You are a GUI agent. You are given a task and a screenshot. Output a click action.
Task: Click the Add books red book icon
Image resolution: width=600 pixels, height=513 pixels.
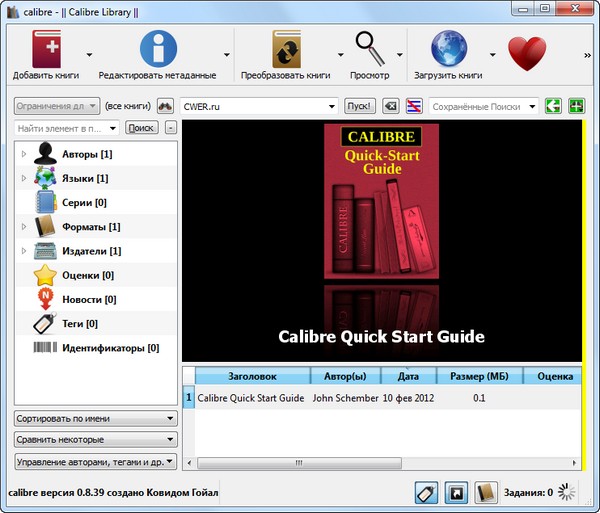click(x=46, y=49)
